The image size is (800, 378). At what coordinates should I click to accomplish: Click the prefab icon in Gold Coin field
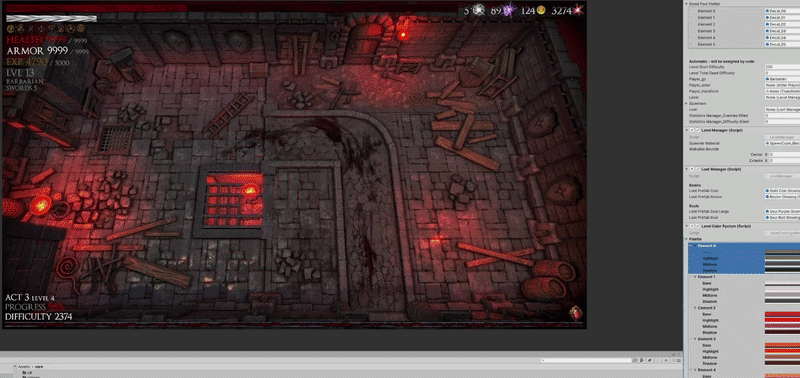[x=768, y=190]
